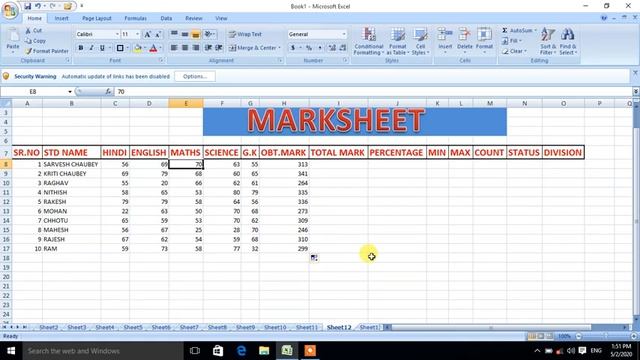Click Copy in the Clipboard group

click(x=35, y=41)
